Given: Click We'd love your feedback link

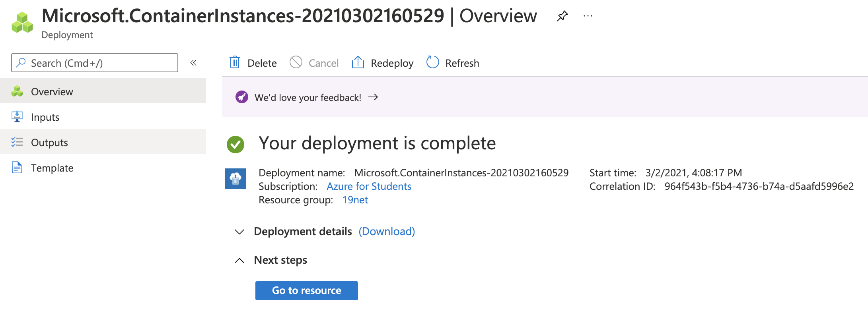Looking at the screenshot, I should tap(308, 97).
